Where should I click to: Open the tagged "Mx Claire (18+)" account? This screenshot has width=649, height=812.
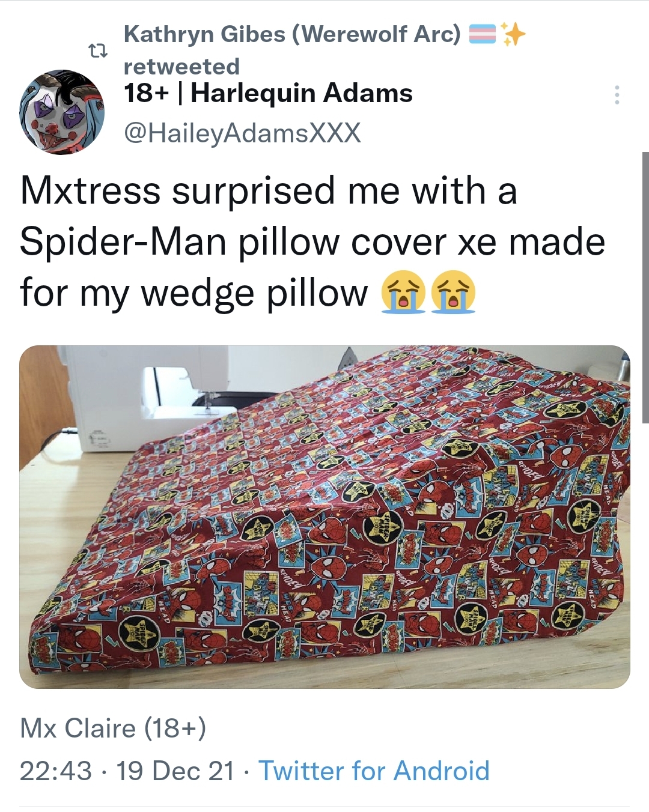(113, 728)
